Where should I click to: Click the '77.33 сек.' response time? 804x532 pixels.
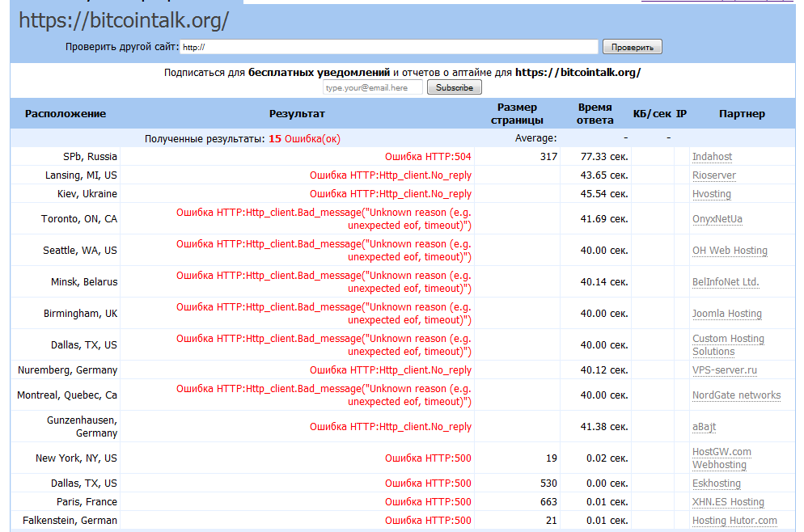[x=604, y=156]
